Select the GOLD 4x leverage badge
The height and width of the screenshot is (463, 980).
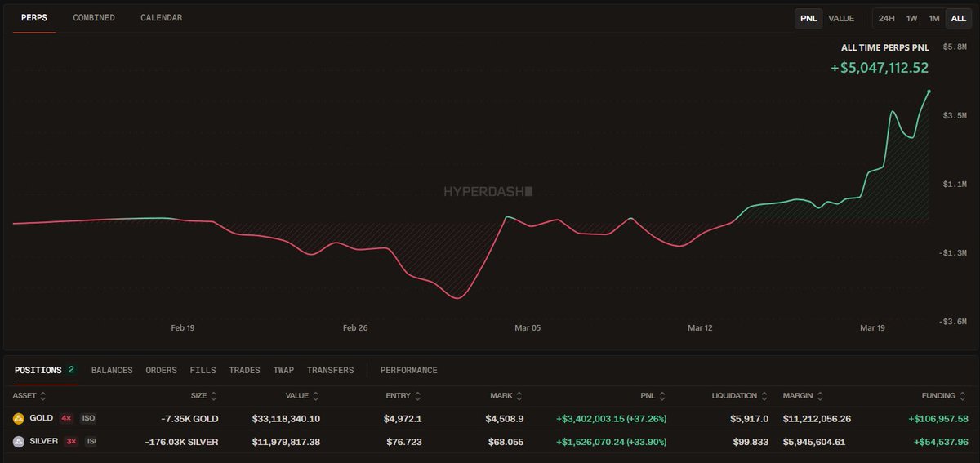point(66,418)
